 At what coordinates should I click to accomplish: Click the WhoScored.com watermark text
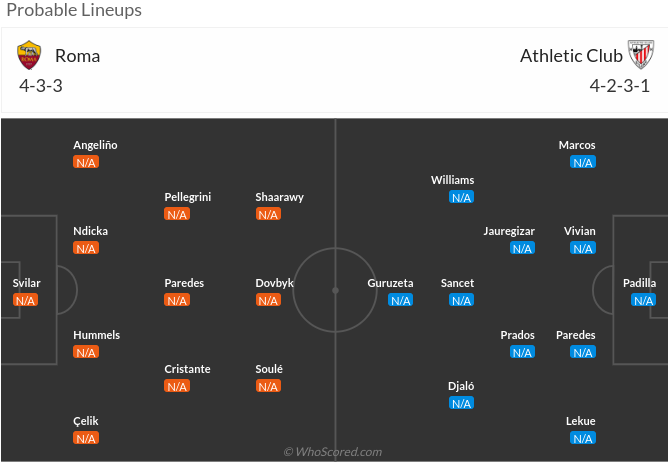(x=333, y=452)
